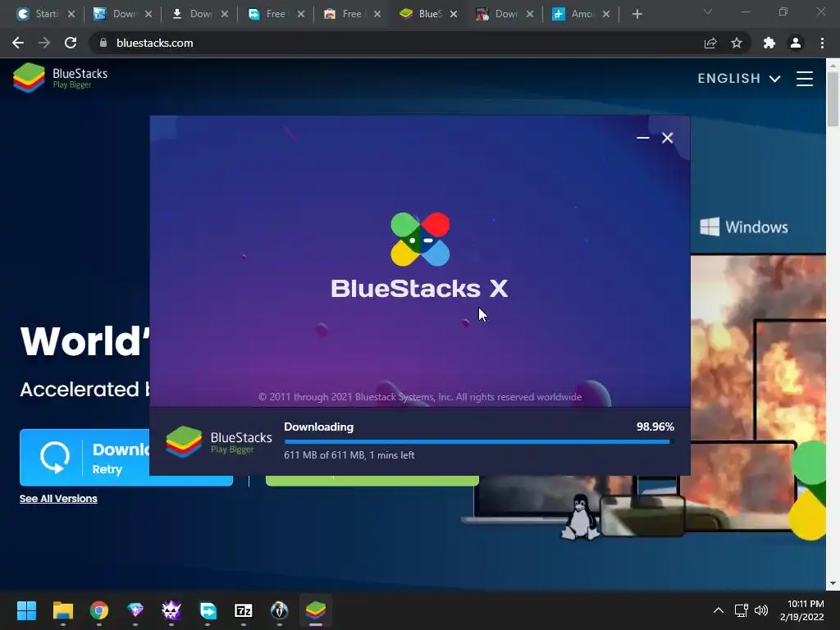Screen dimensions: 840x630
Task: Share this page using share icon
Action: pyautogui.click(x=710, y=43)
